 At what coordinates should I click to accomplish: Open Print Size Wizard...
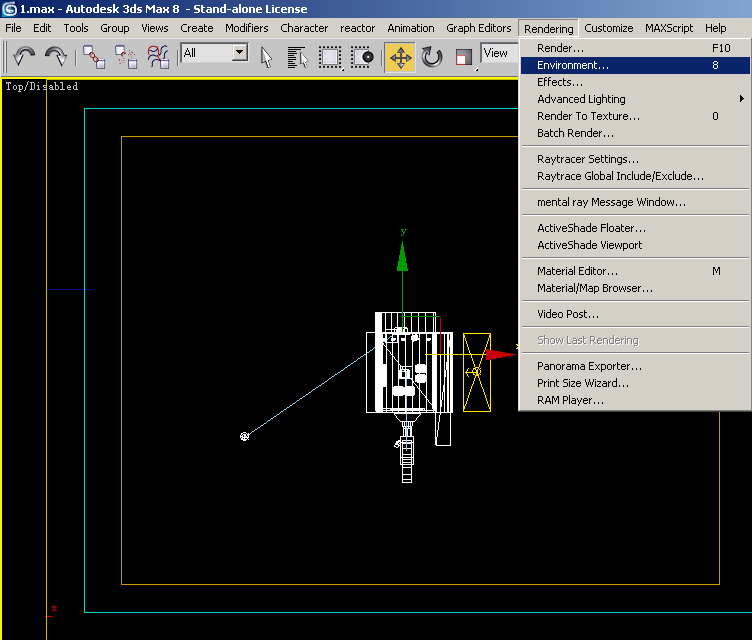pyautogui.click(x=635, y=383)
